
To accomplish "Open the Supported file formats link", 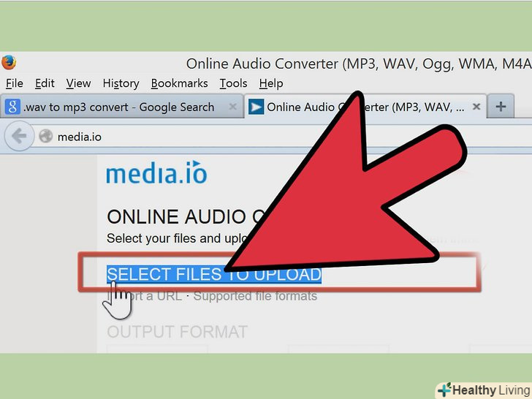I will coord(255,296).
